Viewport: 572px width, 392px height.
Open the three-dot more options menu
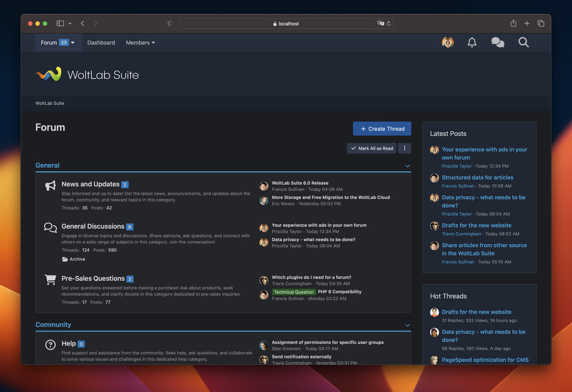click(405, 148)
